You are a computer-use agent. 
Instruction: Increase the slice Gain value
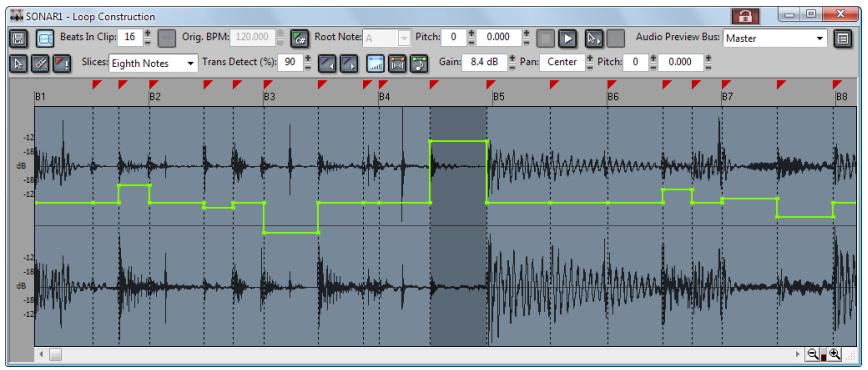(x=512, y=59)
